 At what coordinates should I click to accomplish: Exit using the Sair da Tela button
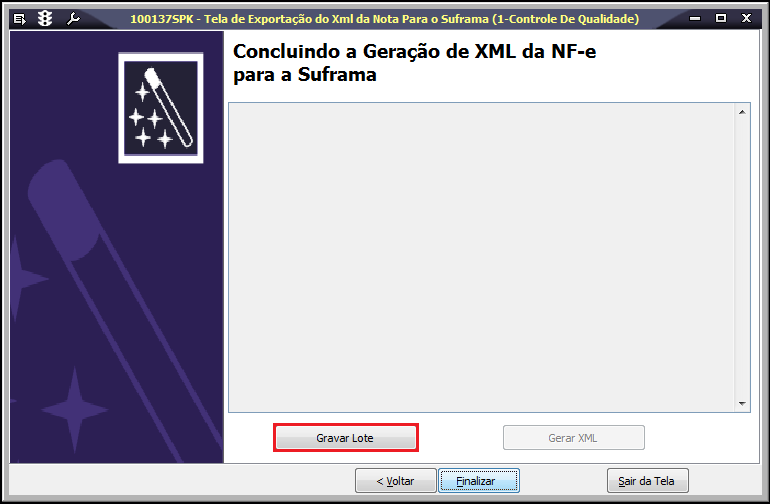(647, 481)
